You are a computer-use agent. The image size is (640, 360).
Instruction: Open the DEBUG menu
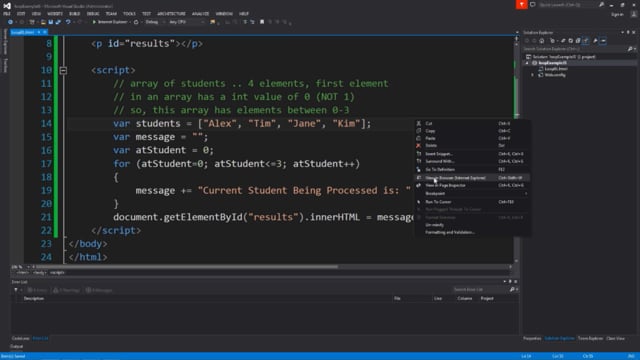click(93, 14)
